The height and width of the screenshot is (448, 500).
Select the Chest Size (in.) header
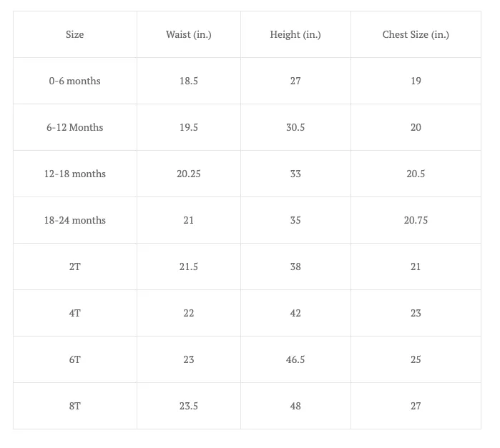pos(416,34)
